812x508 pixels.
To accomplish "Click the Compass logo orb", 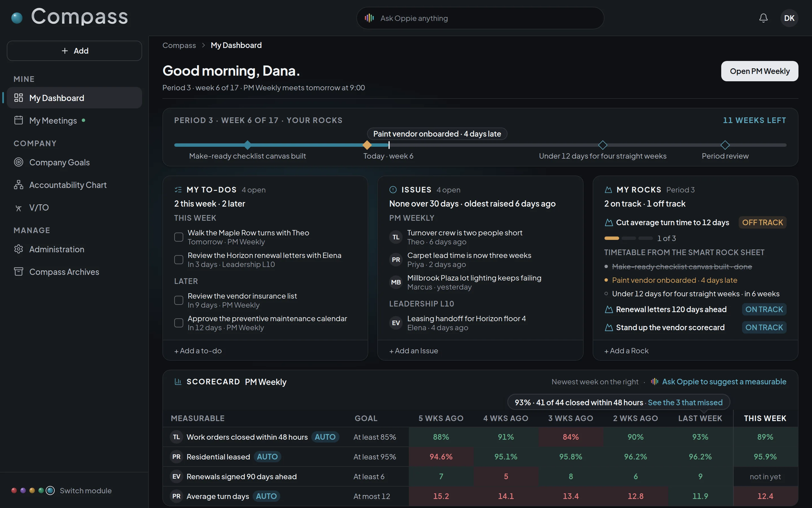I will tap(17, 18).
